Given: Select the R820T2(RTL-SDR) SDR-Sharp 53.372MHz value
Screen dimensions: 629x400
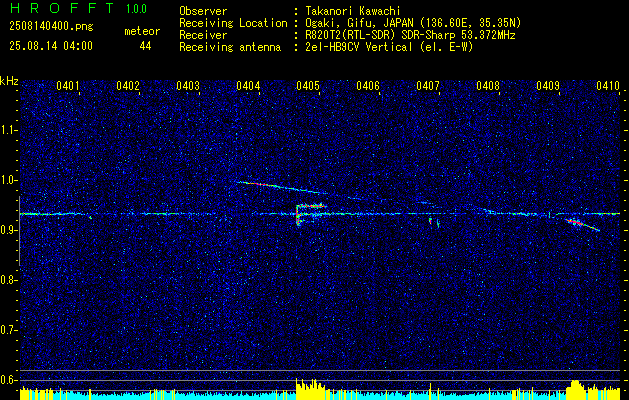Looking at the screenshot, I should [410, 35].
